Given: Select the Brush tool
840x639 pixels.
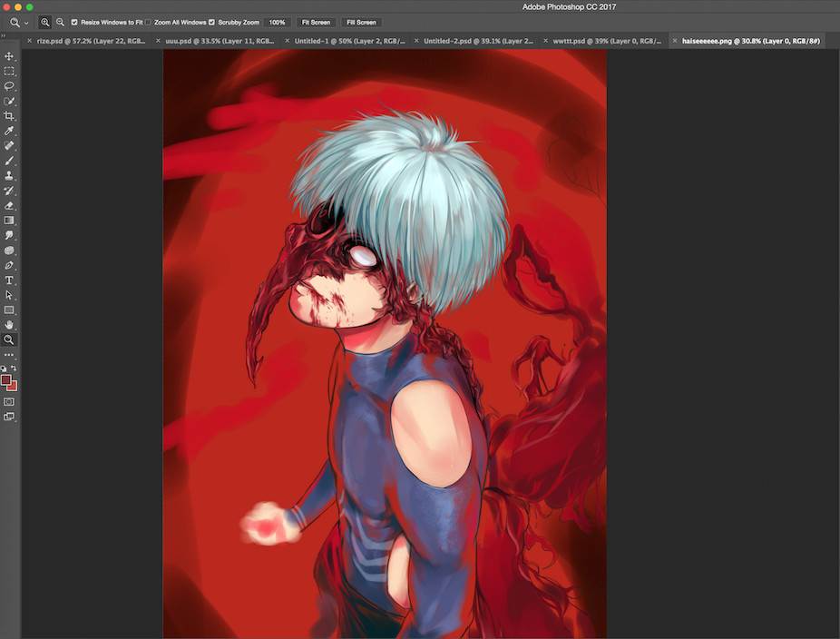Looking at the screenshot, I should click(9, 161).
